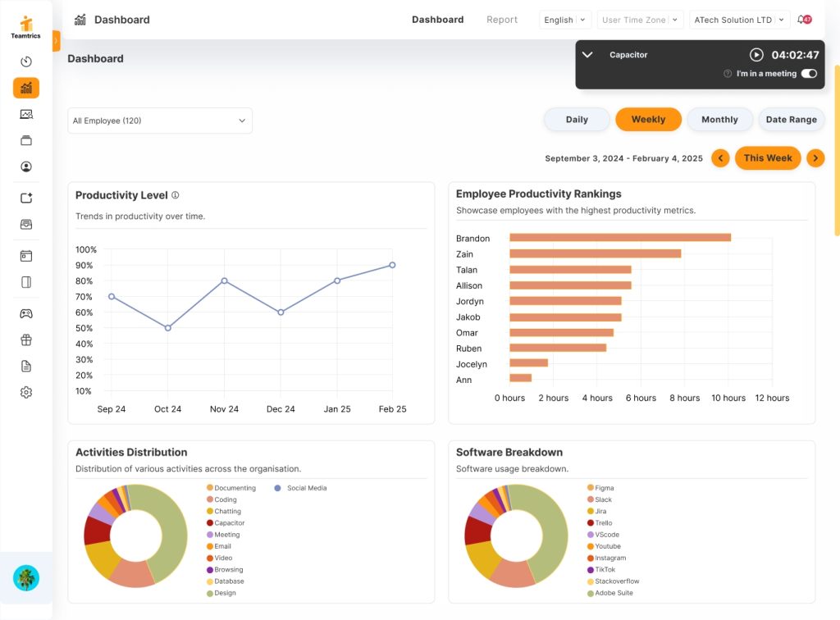The width and height of the screenshot is (840, 620).
Task: Click the gamepad icon in the sidebar
Action: 26,313
